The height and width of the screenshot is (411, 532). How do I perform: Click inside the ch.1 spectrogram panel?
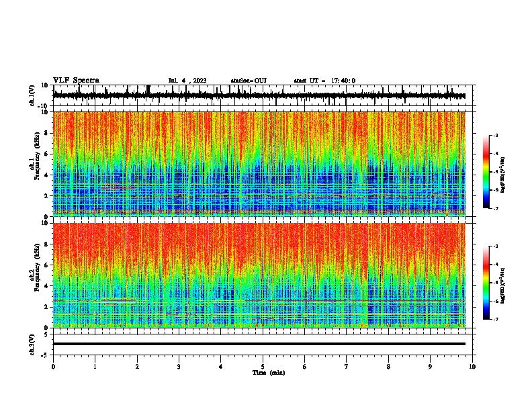click(x=259, y=164)
